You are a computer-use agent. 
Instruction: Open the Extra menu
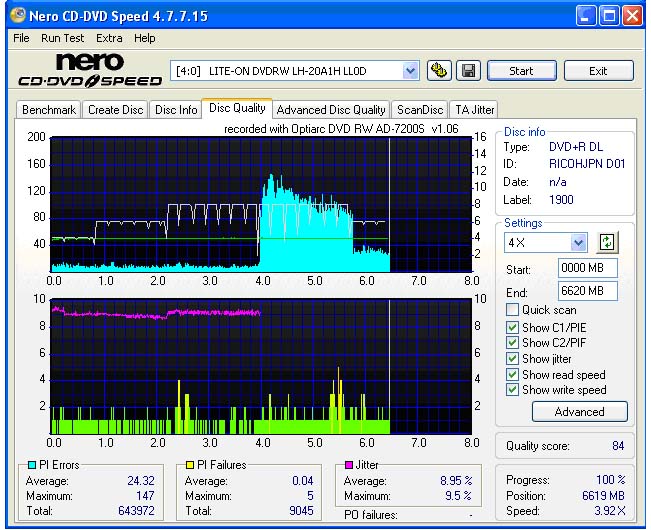[x=109, y=38]
